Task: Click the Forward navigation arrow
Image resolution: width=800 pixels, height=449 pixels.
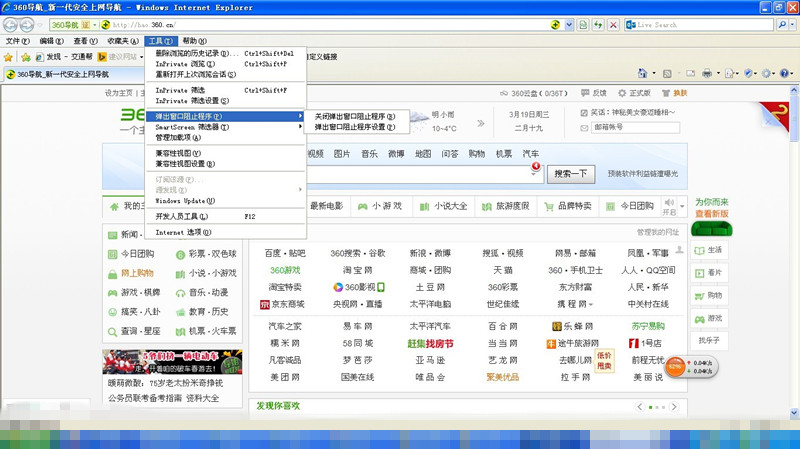Action: tap(27, 24)
